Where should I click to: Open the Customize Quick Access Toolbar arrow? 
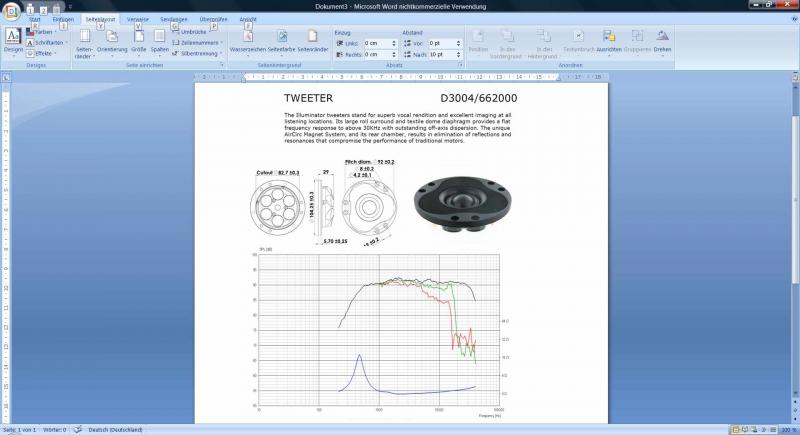click(70, 7)
